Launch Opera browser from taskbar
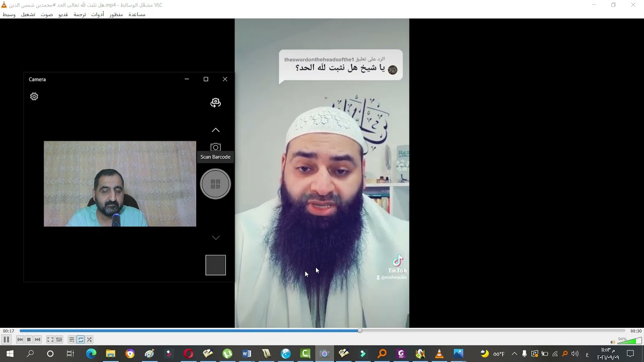Viewport: 644px width, 362px height. coord(189,354)
